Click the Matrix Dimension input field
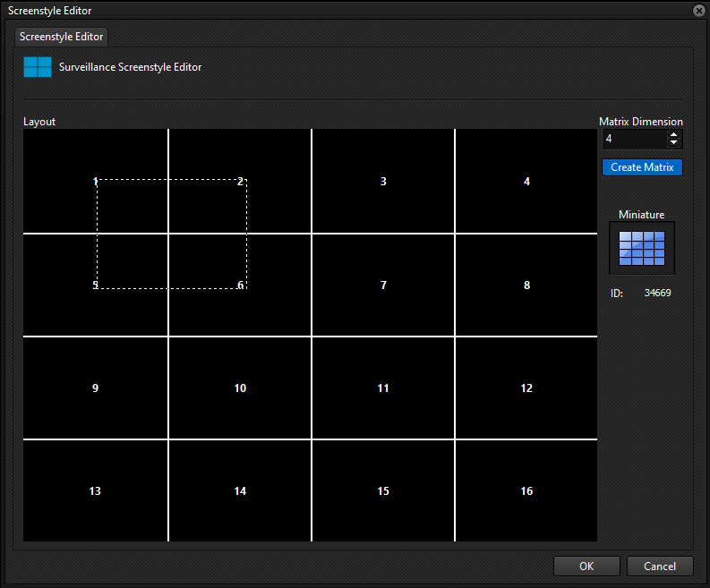Viewport: 710px width, 588px height. click(x=636, y=139)
